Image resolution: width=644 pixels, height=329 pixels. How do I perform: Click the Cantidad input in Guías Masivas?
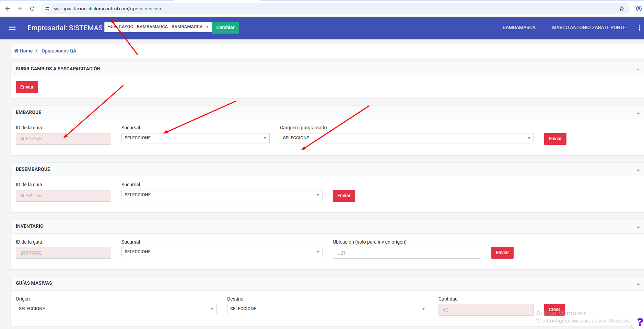coord(485,310)
